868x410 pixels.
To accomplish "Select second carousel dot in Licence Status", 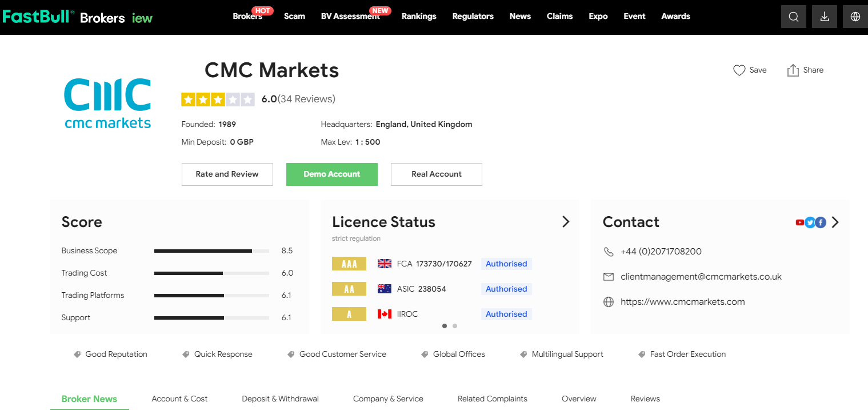I will pos(455,326).
